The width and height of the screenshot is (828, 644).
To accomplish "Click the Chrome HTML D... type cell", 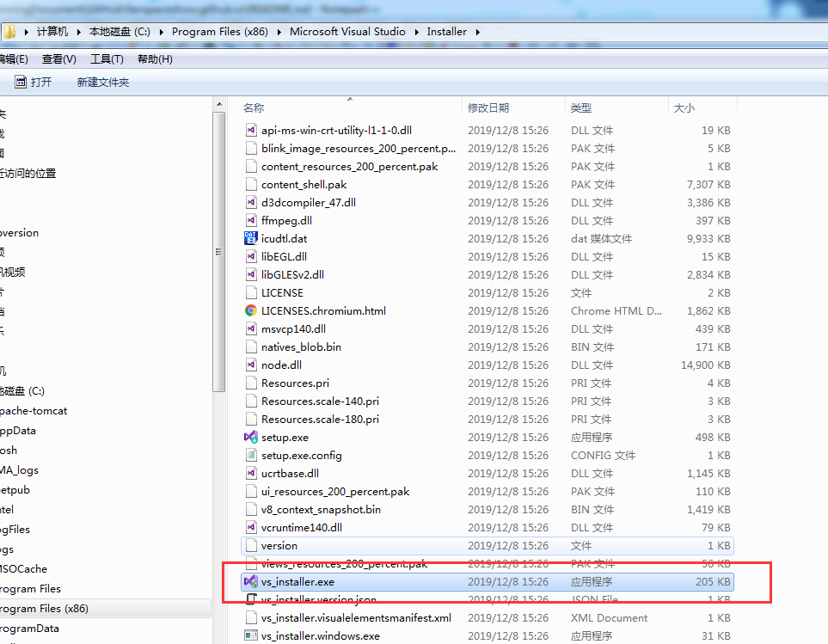I will [616, 311].
